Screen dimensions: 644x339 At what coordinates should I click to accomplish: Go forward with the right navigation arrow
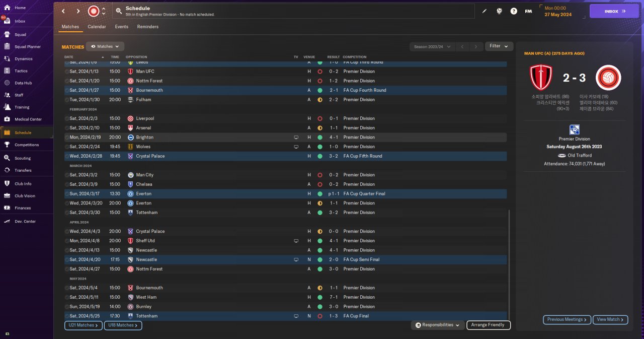click(78, 11)
